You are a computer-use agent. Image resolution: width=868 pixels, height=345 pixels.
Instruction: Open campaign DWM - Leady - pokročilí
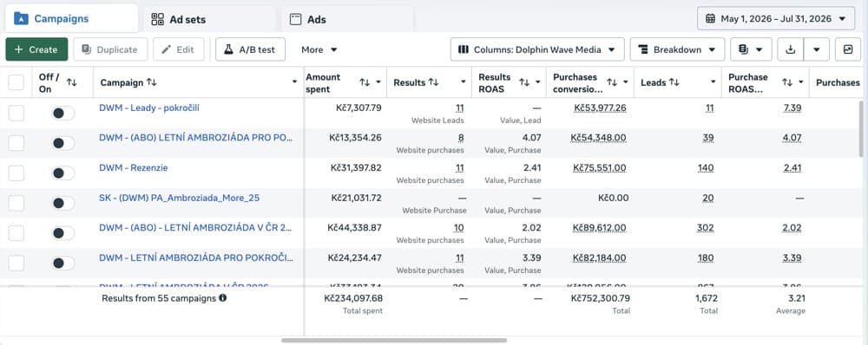(149, 107)
